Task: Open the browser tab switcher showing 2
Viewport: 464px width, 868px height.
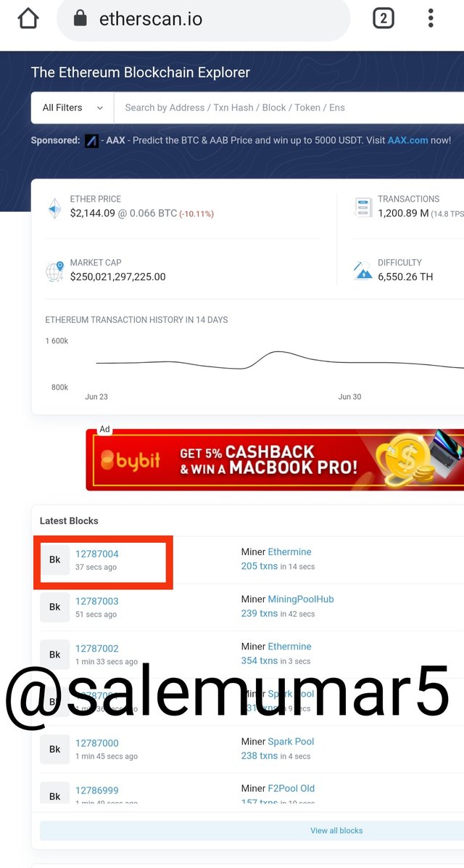Action: pyautogui.click(x=384, y=19)
